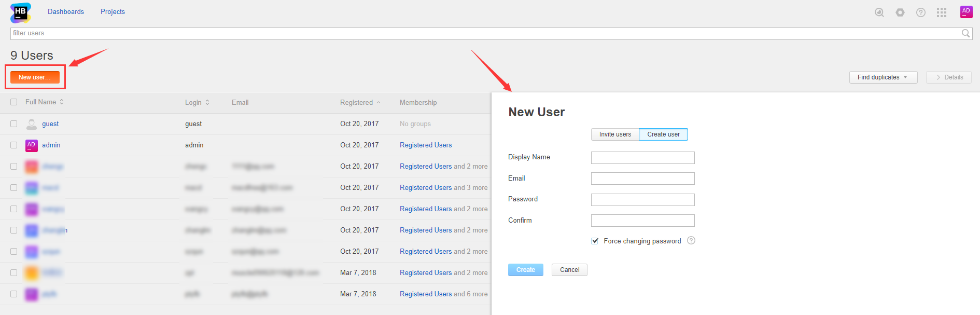The width and height of the screenshot is (980, 315).
Task: Open the services grid icon
Action: (x=941, y=12)
